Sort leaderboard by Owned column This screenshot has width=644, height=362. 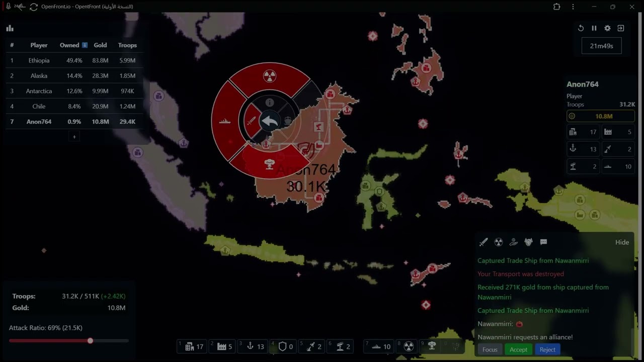click(x=73, y=45)
